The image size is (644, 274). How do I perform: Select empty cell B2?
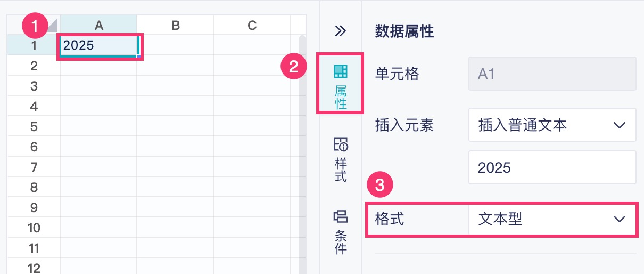175,66
